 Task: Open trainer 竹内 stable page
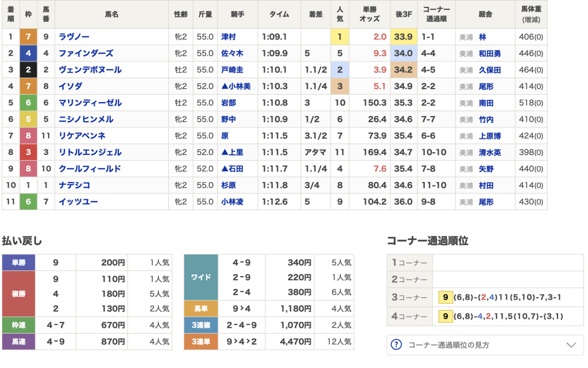[x=486, y=119]
